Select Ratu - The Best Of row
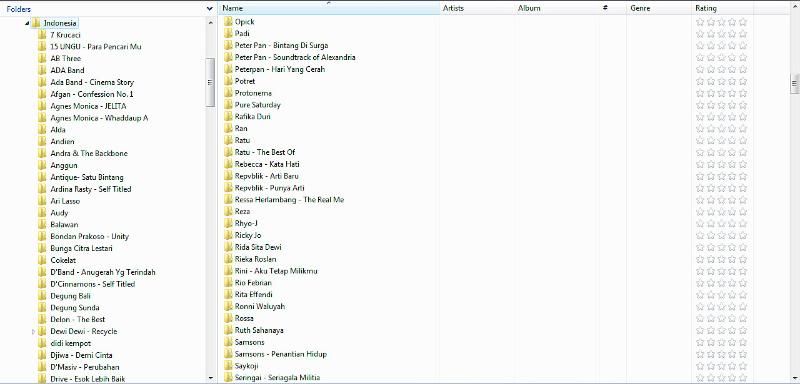The width and height of the screenshot is (800, 384). (265, 152)
